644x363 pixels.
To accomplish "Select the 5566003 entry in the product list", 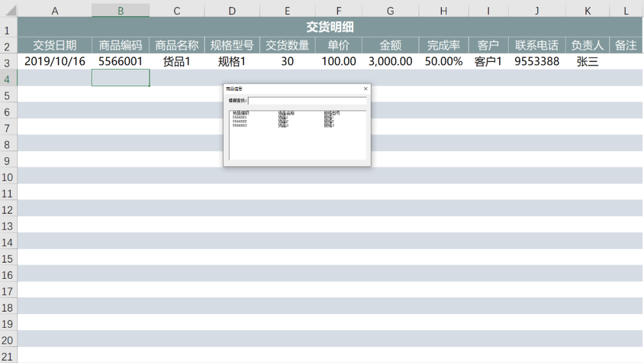I will [240, 126].
